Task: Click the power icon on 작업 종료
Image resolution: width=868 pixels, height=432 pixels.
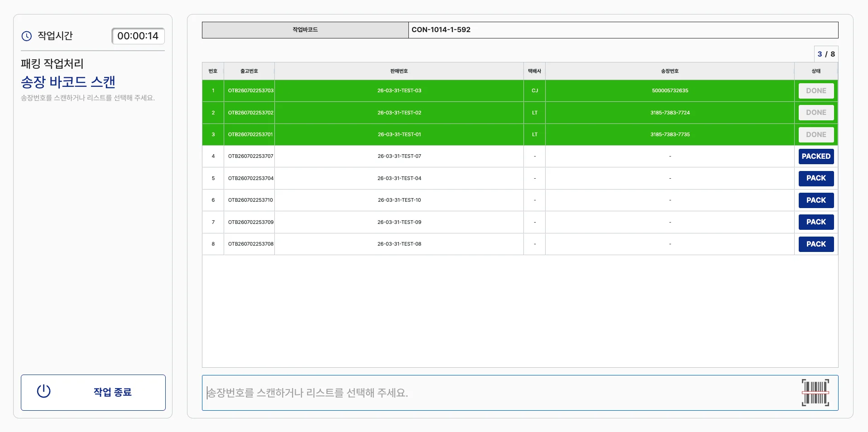Action: [43, 391]
